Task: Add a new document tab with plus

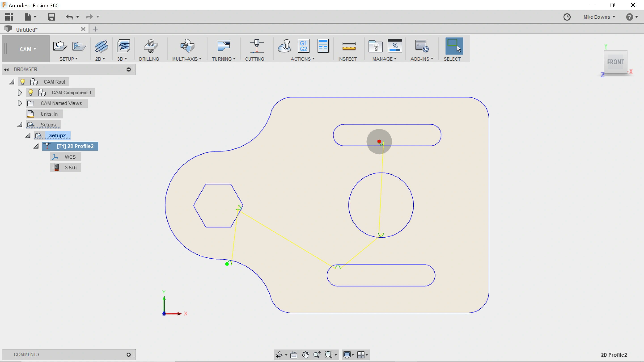Action: click(x=95, y=29)
